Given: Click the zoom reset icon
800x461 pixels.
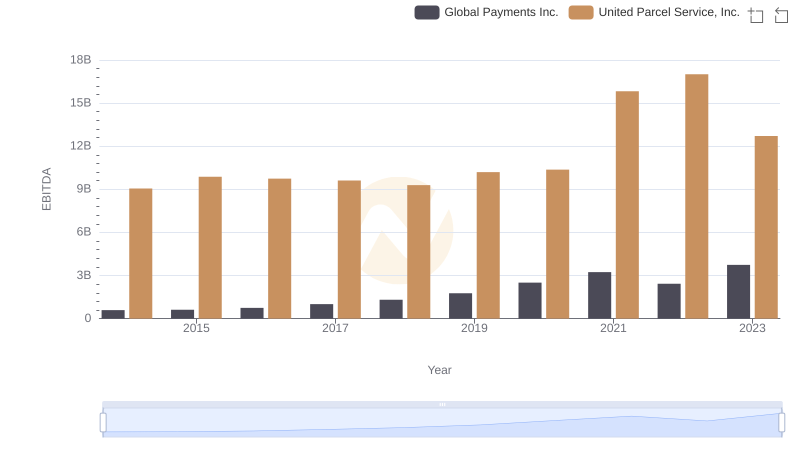Looking at the screenshot, I should click(x=781, y=15).
